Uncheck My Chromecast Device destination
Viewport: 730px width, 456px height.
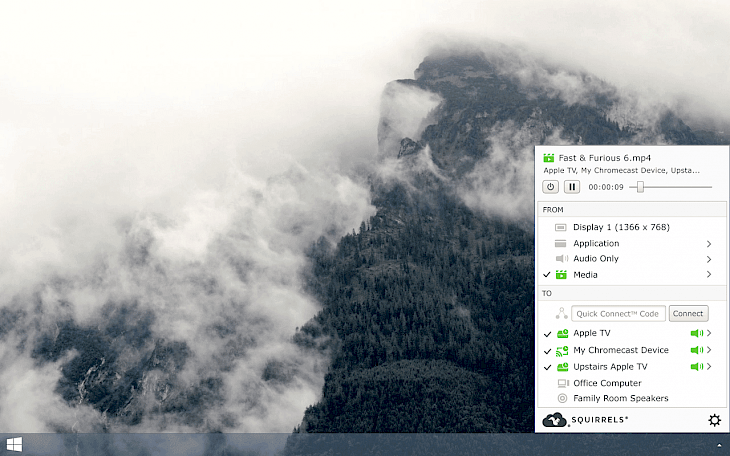tap(548, 351)
